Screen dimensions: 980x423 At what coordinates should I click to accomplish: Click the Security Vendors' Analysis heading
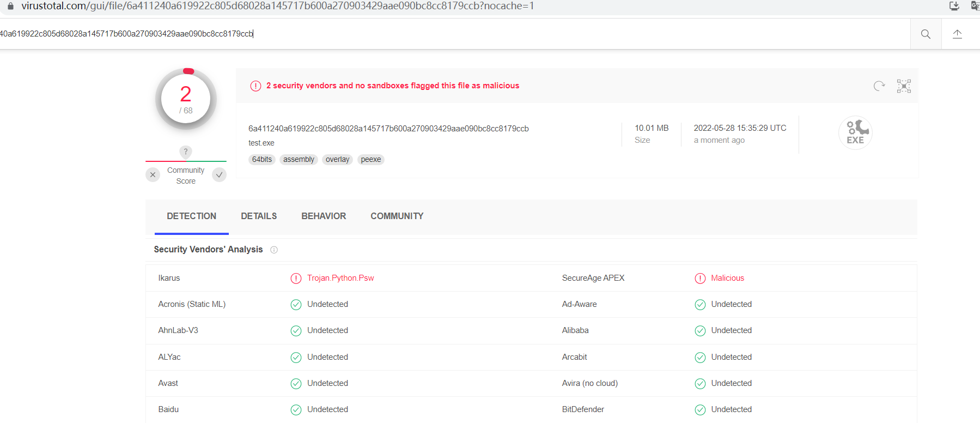coord(208,250)
